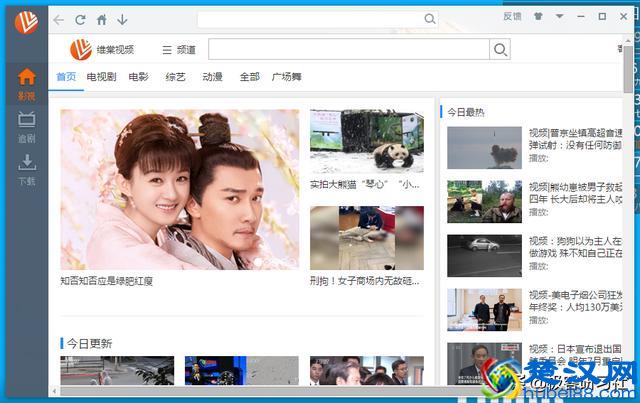Image resolution: width=640 pixels, height=403 pixels.
Task: Open the blurred mall incident video thumbnail
Action: coord(367,238)
